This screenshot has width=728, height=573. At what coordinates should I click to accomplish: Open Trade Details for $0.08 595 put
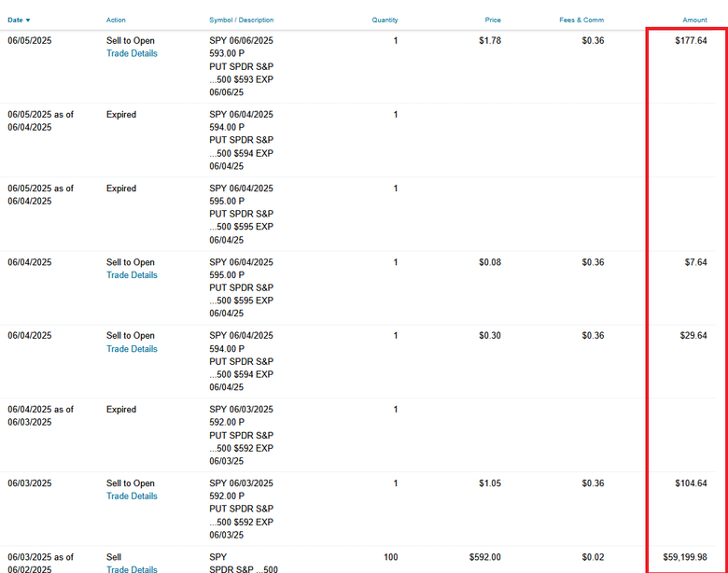point(132,275)
